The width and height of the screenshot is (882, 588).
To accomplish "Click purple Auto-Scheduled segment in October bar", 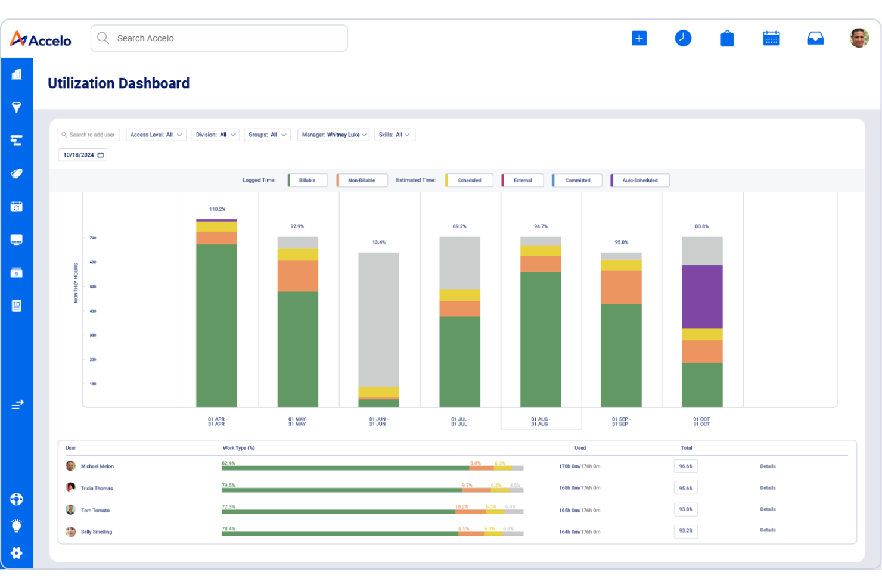I will coord(702,297).
